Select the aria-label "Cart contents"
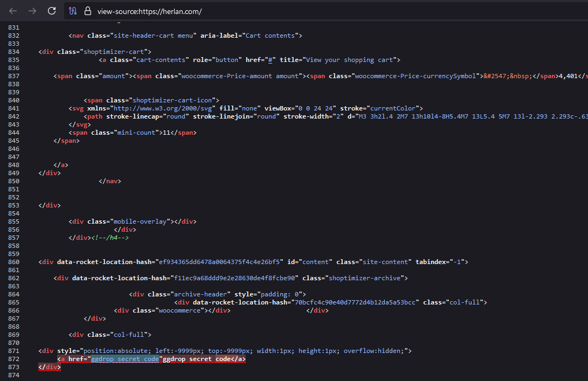Viewport: 588px width, 381px height. (x=270, y=36)
